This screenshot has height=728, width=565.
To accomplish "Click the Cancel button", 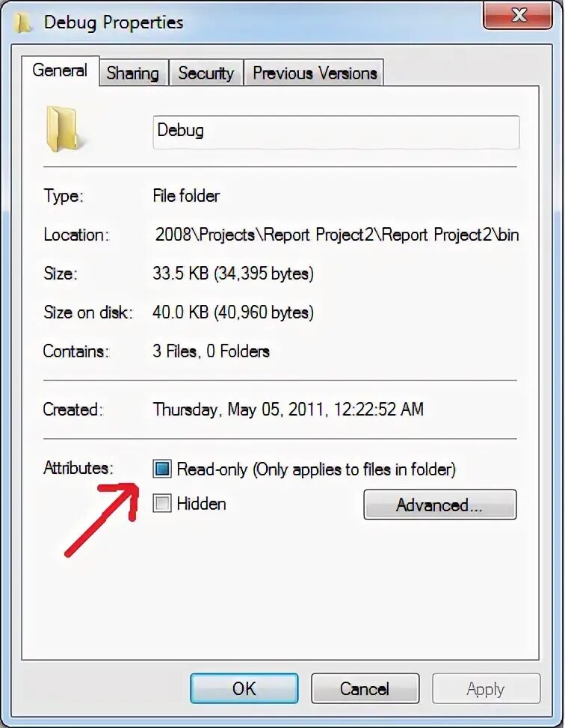I will (365, 688).
